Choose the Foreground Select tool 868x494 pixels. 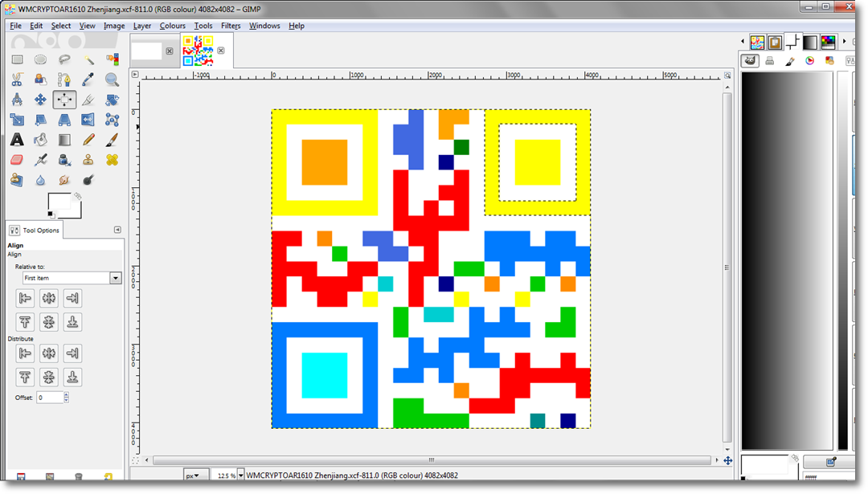pyautogui.click(x=40, y=80)
